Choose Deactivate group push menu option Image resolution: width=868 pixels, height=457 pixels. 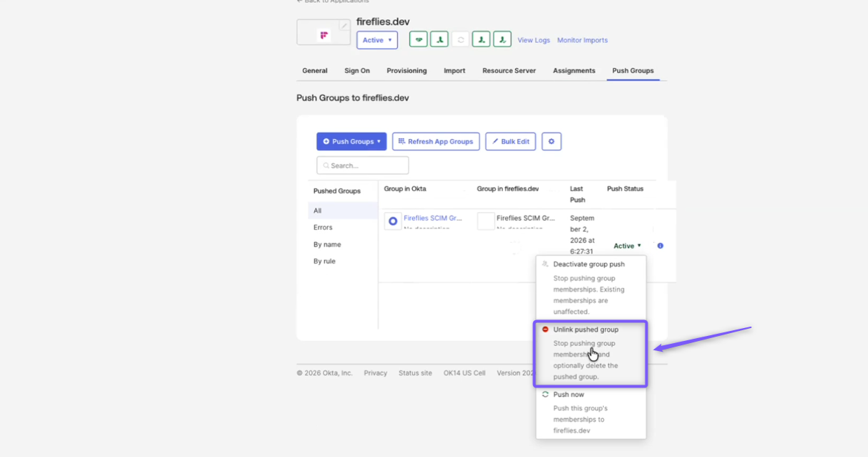coord(591,288)
